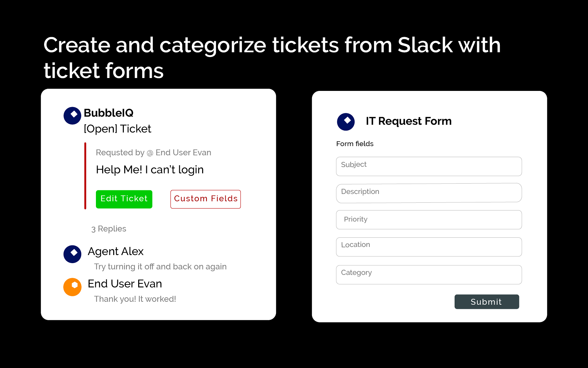Click End User Evan's orange avatar
588x368 pixels.
pos(72,287)
